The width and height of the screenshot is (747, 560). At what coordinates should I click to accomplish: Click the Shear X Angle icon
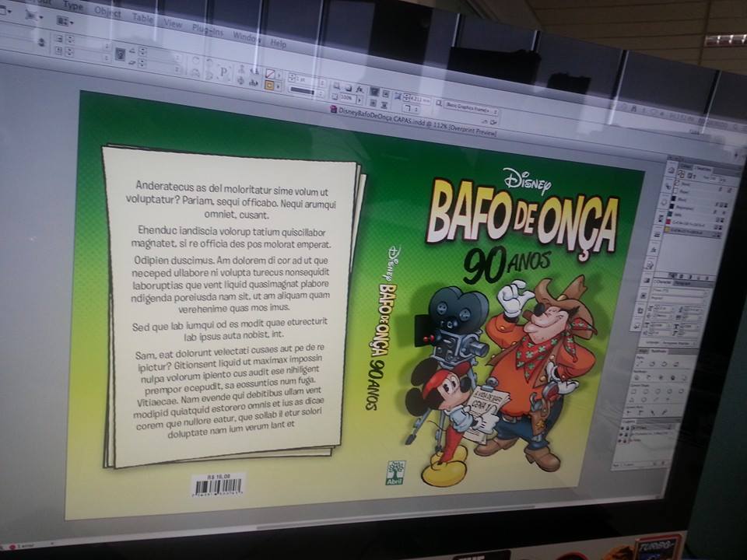132,61
